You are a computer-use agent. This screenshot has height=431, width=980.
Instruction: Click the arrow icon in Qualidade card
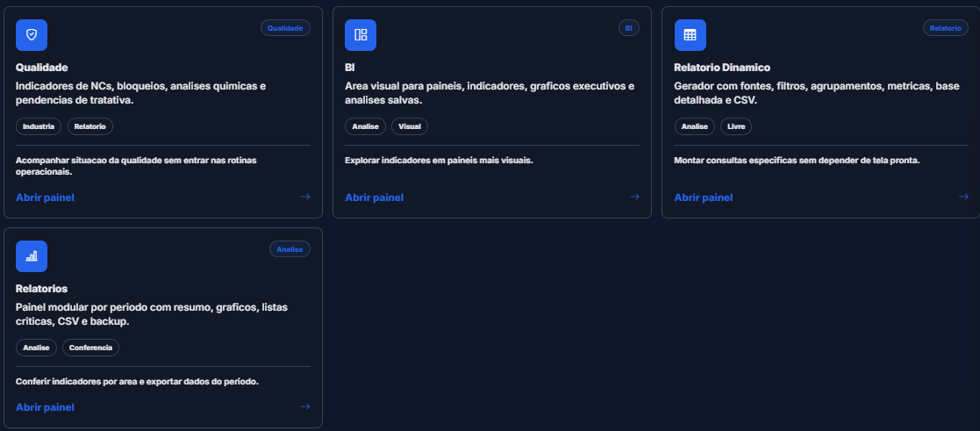click(x=305, y=197)
